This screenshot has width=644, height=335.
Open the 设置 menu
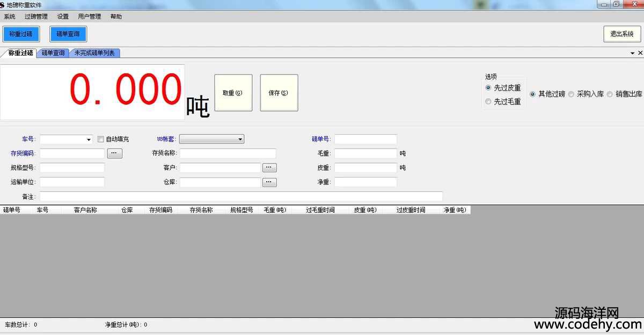(x=63, y=17)
